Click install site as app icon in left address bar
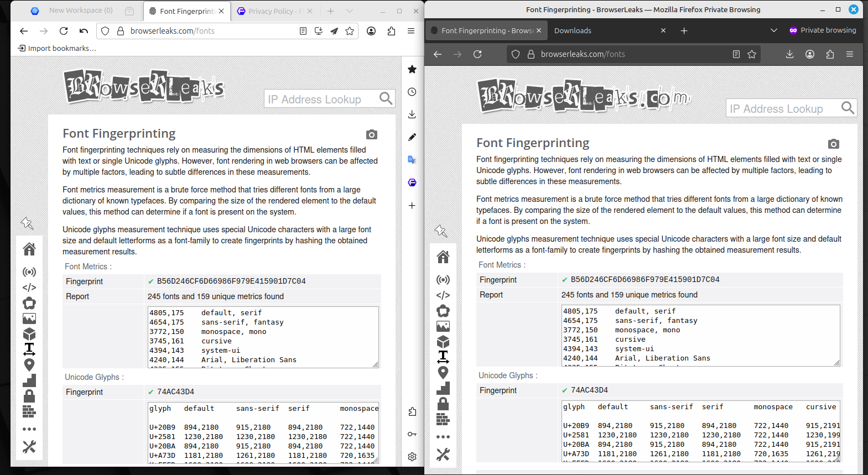The height and width of the screenshot is (475, 868). tap(319, 31)
